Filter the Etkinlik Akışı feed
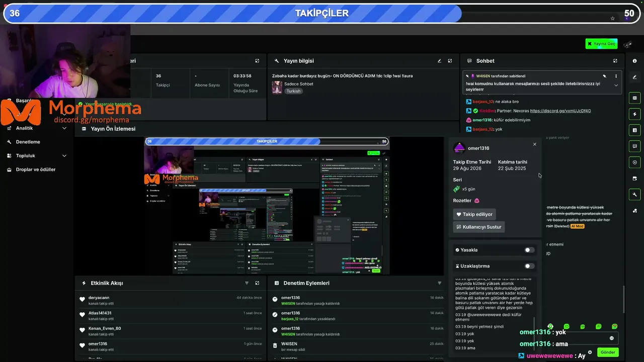The width and height of the screenshot is (644, 362). click(247, 283)
